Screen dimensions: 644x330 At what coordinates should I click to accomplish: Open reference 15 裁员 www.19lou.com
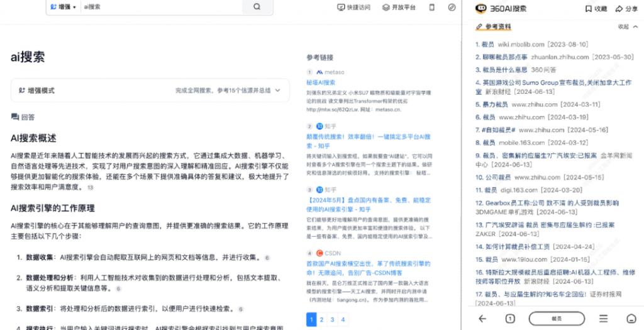533,259
